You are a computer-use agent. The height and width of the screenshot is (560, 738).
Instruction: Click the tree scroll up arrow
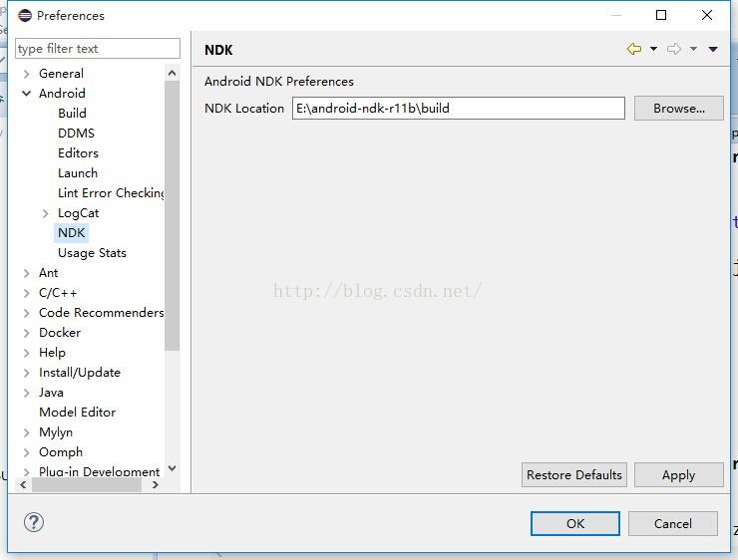[172, 73]
